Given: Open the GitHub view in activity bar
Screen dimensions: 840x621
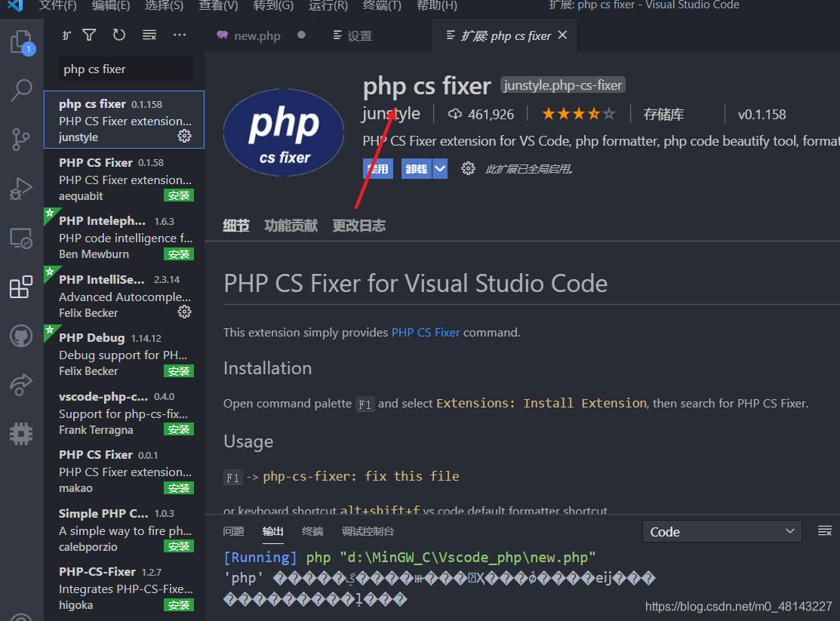Looking at the screenshot, I should tap(21, 337).
